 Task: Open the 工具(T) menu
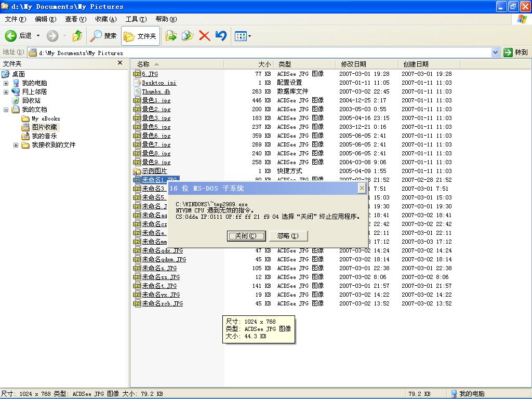coord(136,19)
